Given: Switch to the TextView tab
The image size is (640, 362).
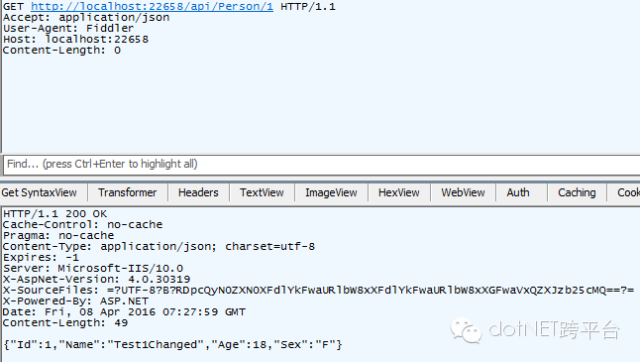Looking at the screenshot, I should (x=262, y=193).
